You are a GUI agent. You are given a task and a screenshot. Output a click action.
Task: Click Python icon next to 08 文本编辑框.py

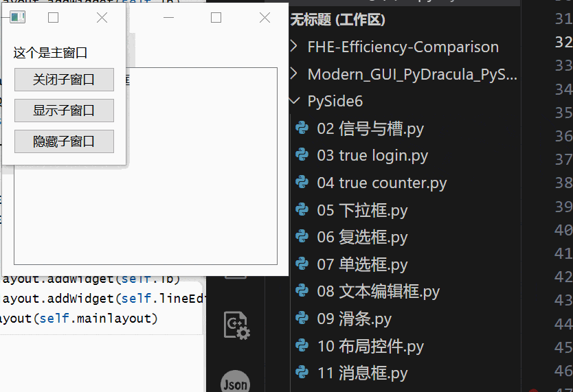(x=302, y=291)
